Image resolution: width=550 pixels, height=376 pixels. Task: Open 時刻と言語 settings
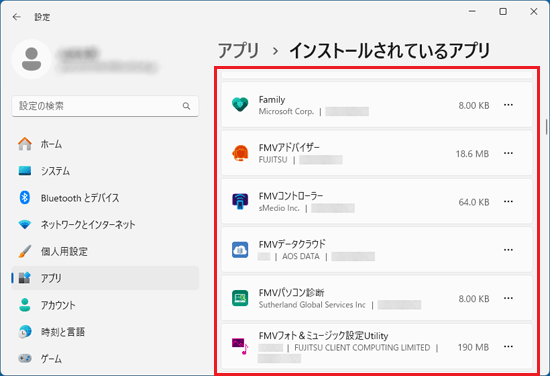[x=105, y=331]
